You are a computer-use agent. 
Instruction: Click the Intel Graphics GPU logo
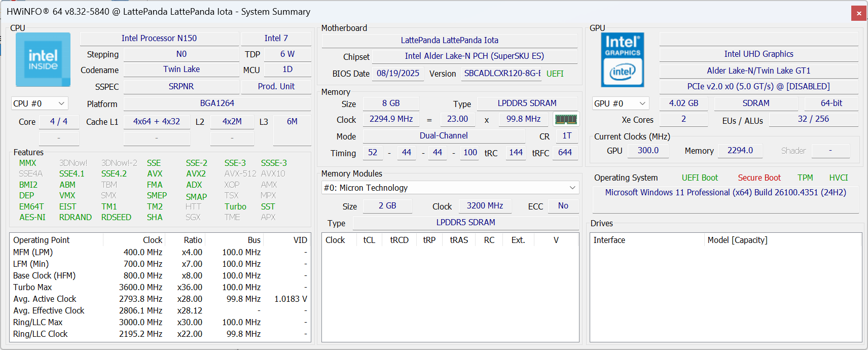pyautogui.click(x=623, y=59)
